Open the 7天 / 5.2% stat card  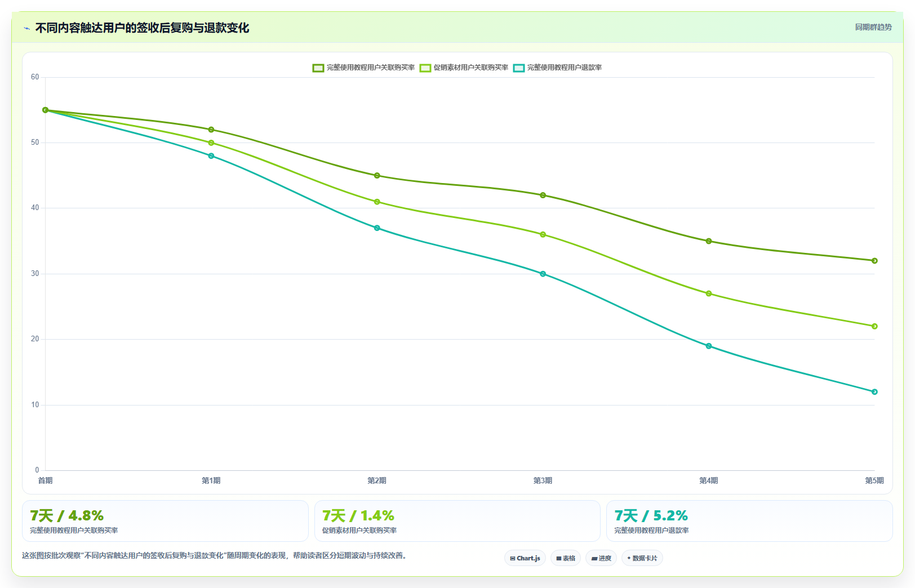pyautogui.click(x=749, y=521)
